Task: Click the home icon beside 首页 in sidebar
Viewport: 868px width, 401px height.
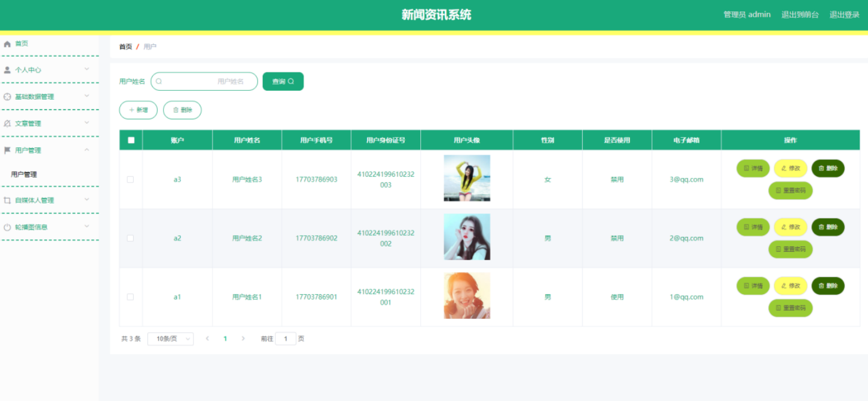Action: (x=7, y=44)
